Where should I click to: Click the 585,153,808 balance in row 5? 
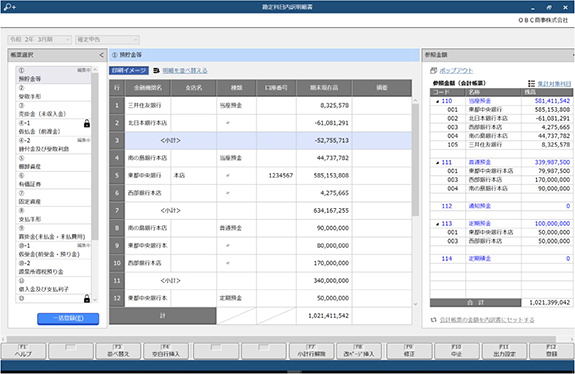click(324, 176)
